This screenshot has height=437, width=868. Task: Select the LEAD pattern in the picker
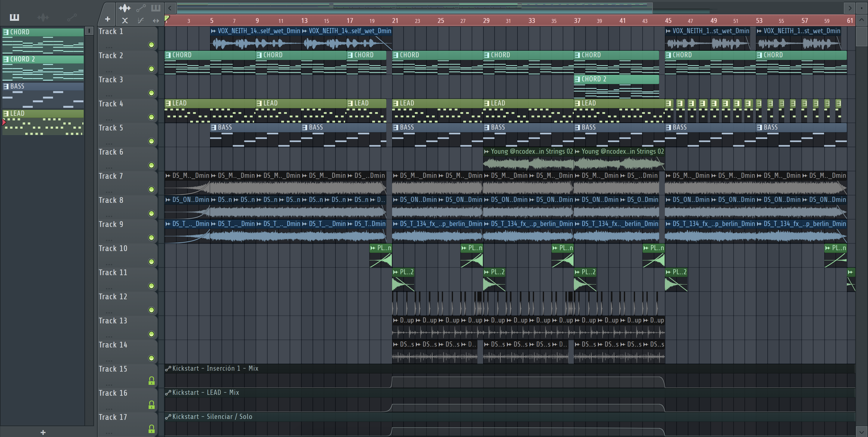click(43, 122)
